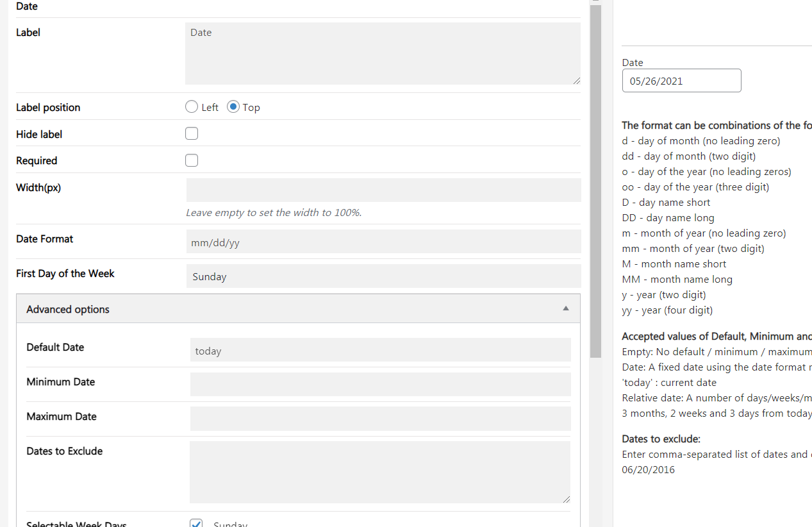
Task: Click the Dates to Exclude text area
Action: 380,472
